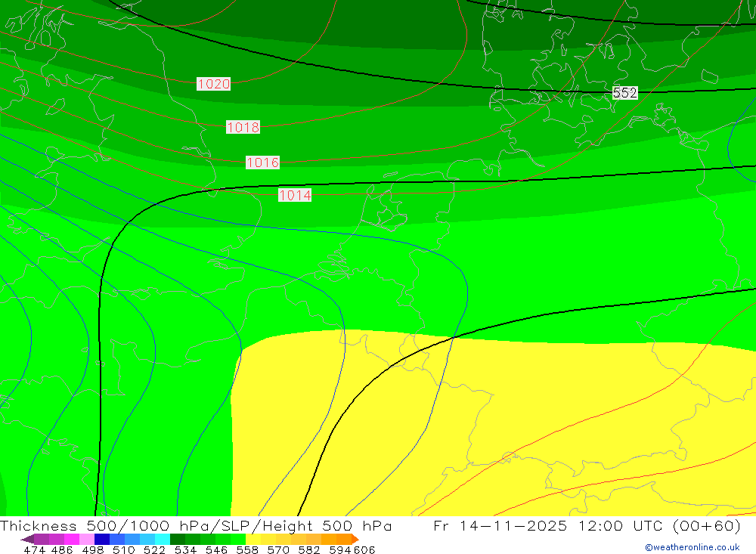Screen dimensions: 756x554
Task: Click legend value 474
Action: pyautogui.click(x=34, y=549)
